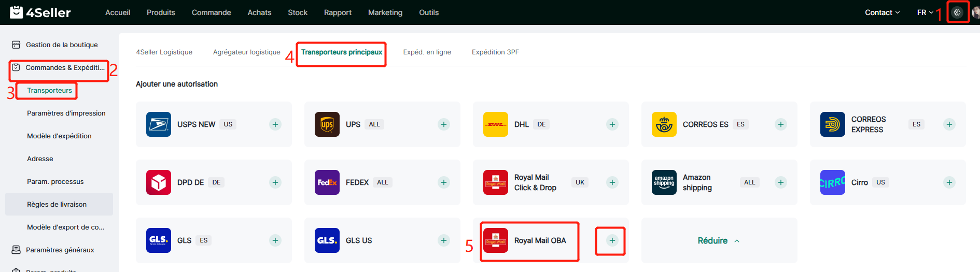Open the FR language selector
This screenshot has height=272, width=980.
tap(925, 12)
